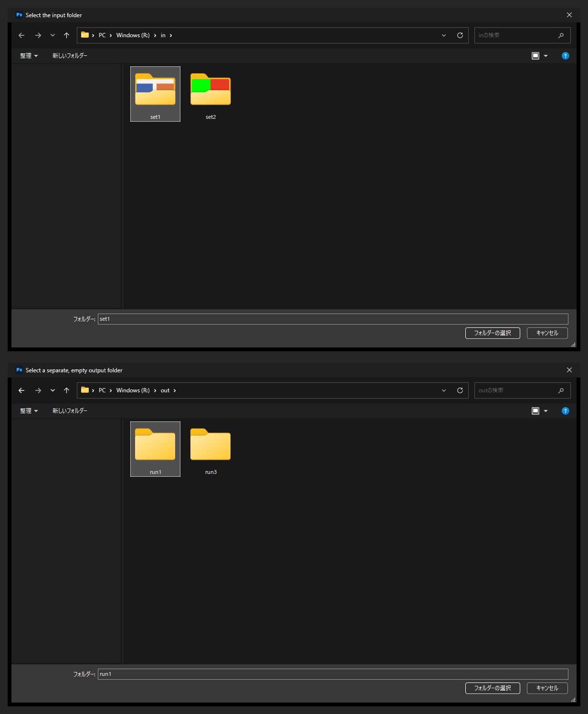
Task: Click Photoshop icon in input dialog title
Action: pyautogui.click(x=19, y=15)
